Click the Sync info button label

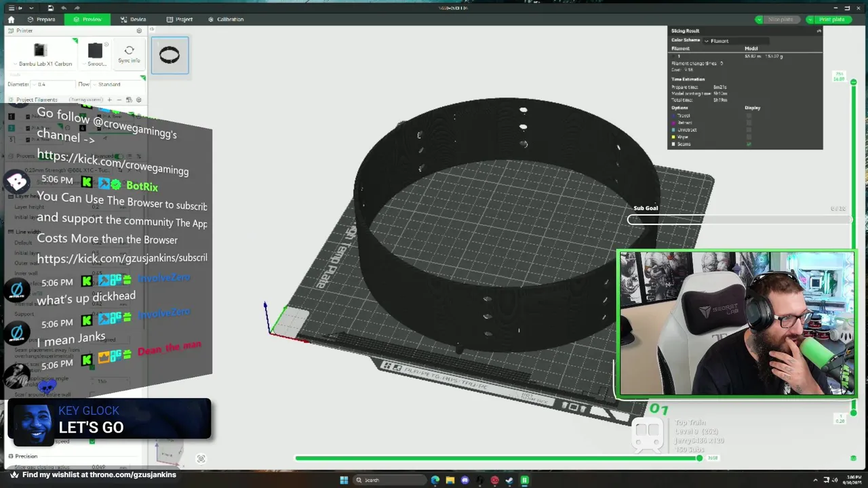click(129, 60)
